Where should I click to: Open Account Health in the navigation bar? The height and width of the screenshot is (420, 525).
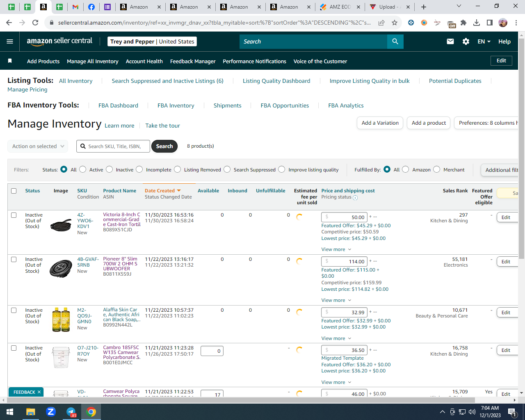coord(144,61)
